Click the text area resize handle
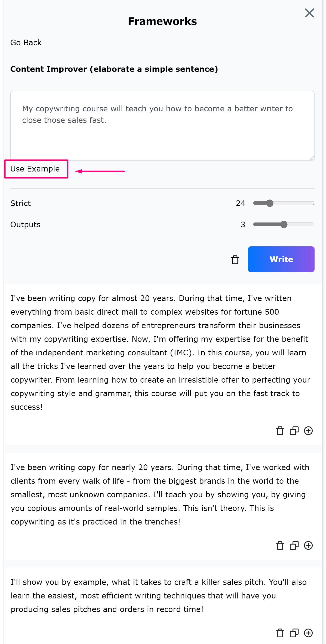 coord(312,158)
